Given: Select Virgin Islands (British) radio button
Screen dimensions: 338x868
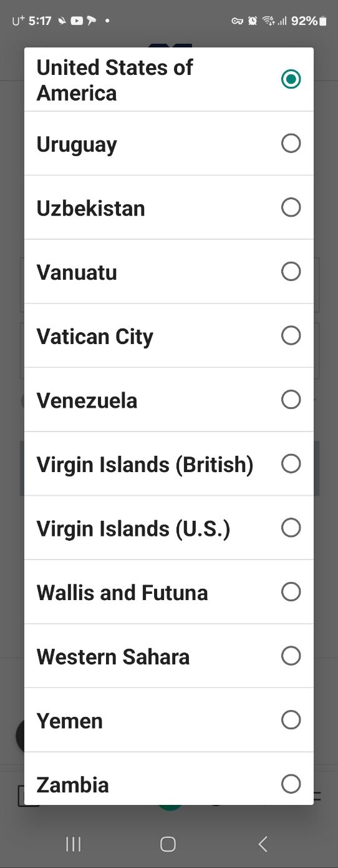Looking at the screenshot, I should click(291, 464).
